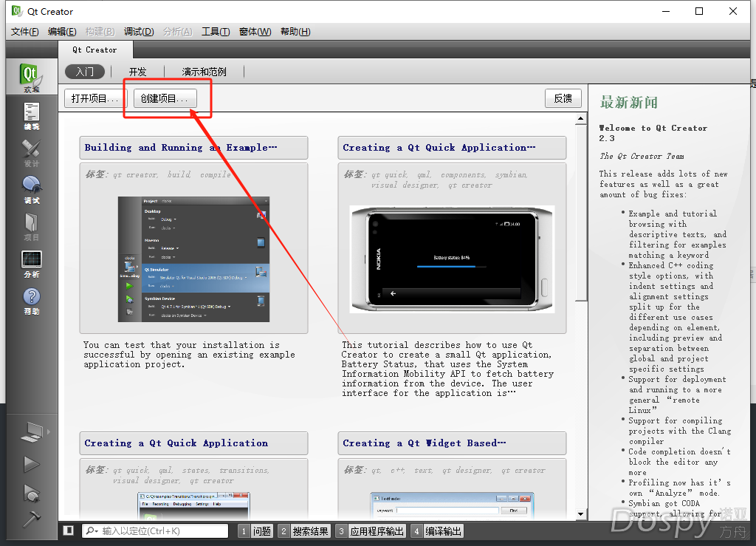Viewport: 756px width, 546px height.
Task: Toggle the 问题 (Issues) output pane
Action: point(255,531)
